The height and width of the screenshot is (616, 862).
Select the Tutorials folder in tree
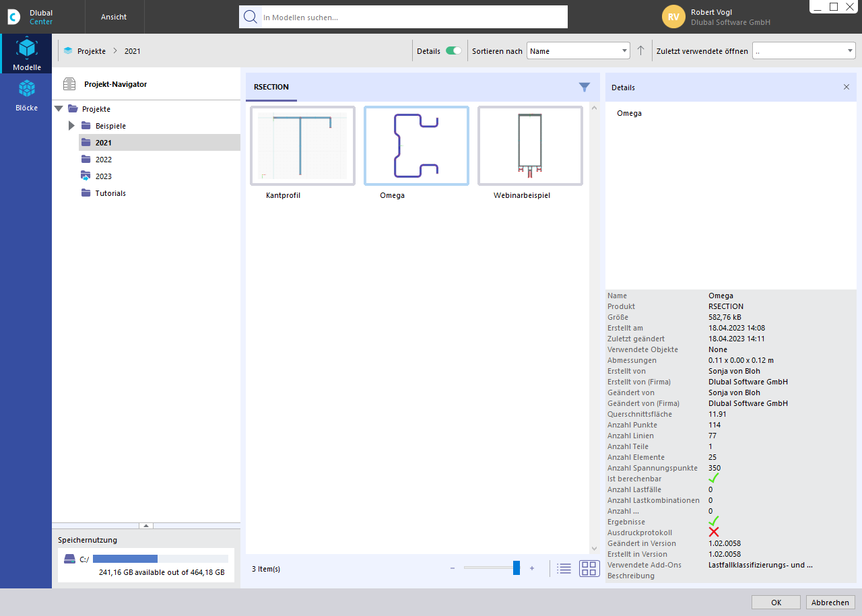[110, 193]
